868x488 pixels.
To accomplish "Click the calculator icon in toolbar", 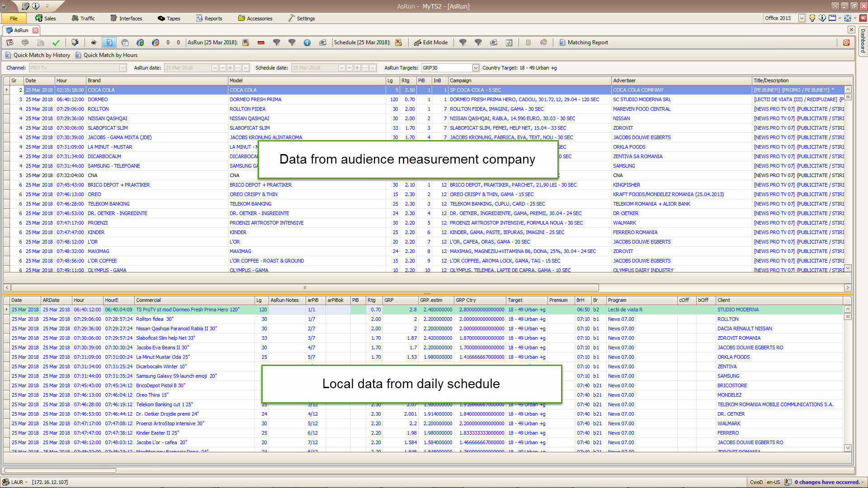I will 528,42.
